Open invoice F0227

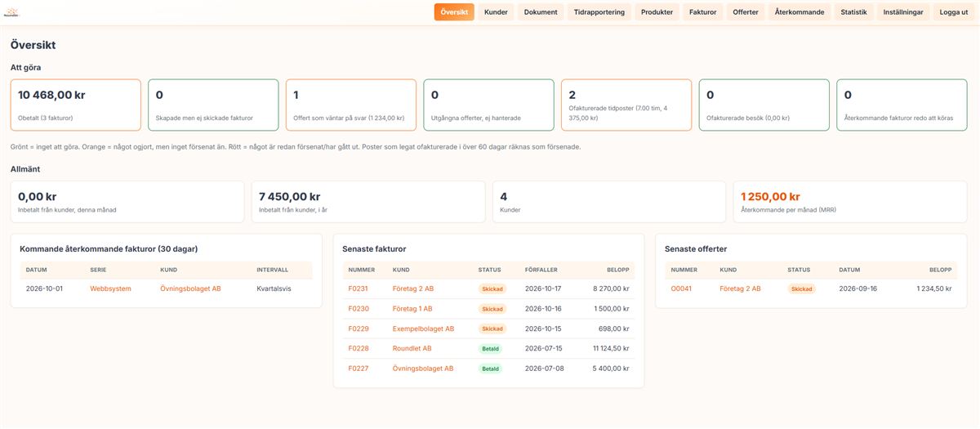click(359, 369)
